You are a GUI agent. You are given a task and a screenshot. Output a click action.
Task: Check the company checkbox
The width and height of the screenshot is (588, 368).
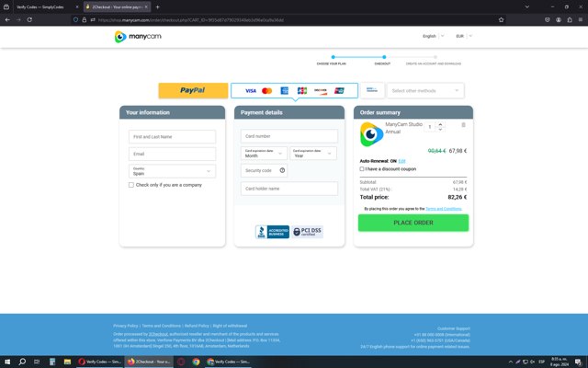[131, 185]
